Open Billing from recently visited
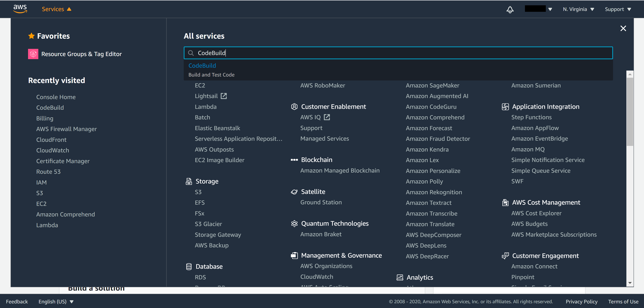The height and width of the screenshot is (308, 644). point(45,118)
